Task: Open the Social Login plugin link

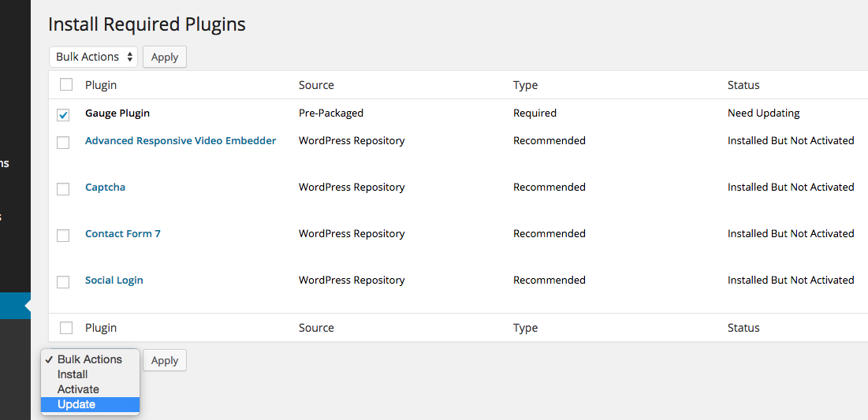Action: click(x=114, y=280)
